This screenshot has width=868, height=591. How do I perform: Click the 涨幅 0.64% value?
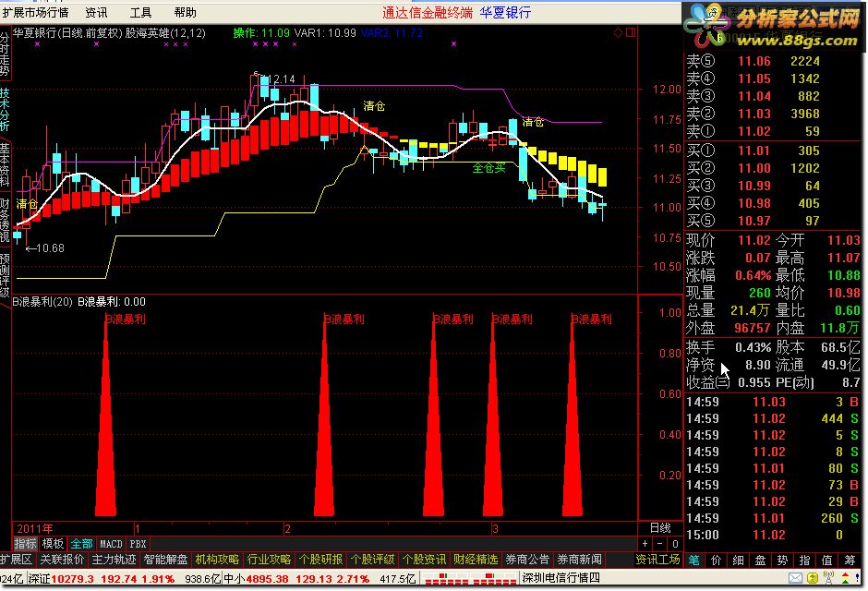pos(753,275)
